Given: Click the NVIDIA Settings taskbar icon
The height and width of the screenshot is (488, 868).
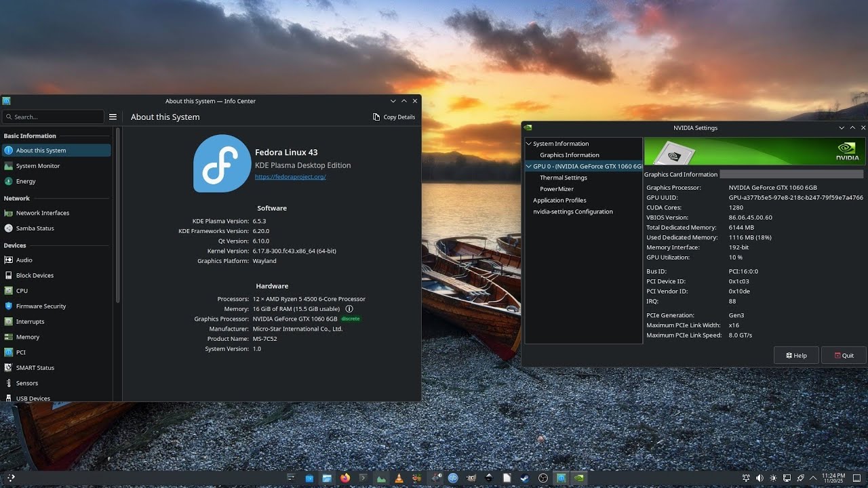Looking at the screenshot, I should point(579,478).
